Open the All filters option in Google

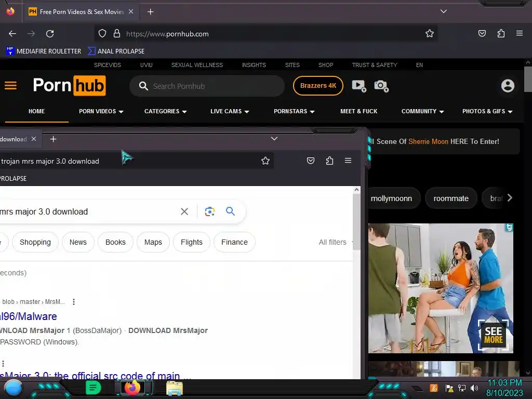tap(332, 242)
